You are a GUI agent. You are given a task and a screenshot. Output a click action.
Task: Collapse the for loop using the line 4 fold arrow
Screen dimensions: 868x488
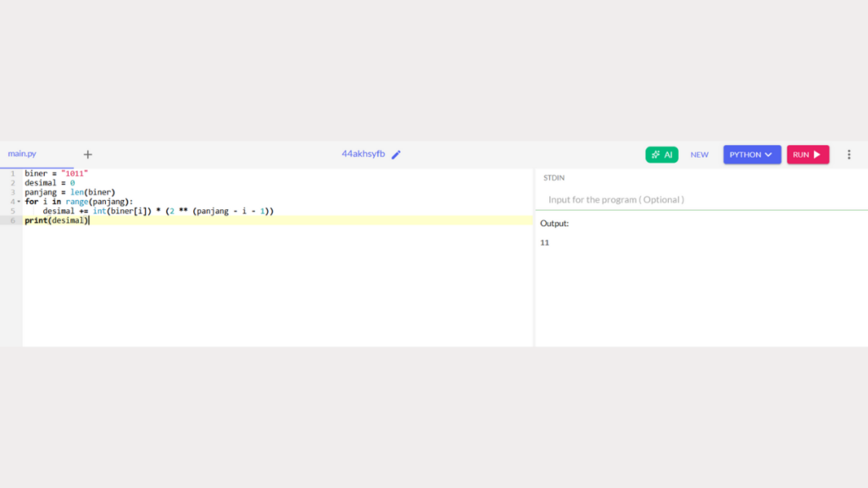[19, 202]
